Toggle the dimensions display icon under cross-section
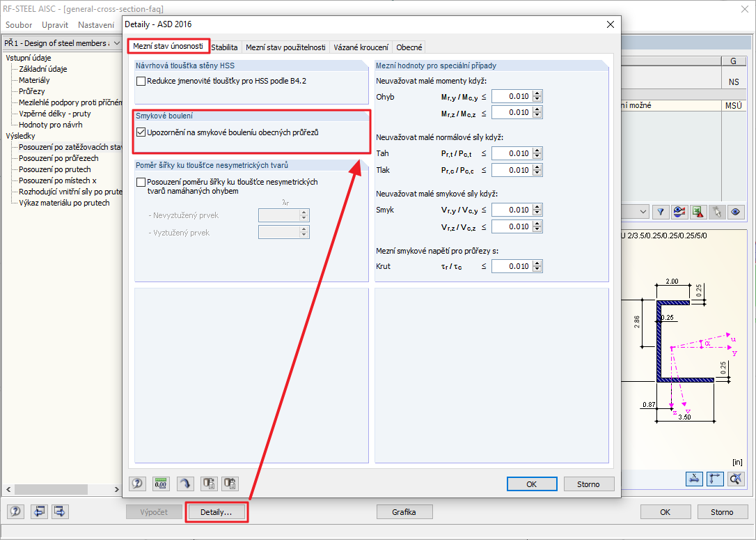The width and height of the screenshot is (756, 540). click(x=694, y=479)
